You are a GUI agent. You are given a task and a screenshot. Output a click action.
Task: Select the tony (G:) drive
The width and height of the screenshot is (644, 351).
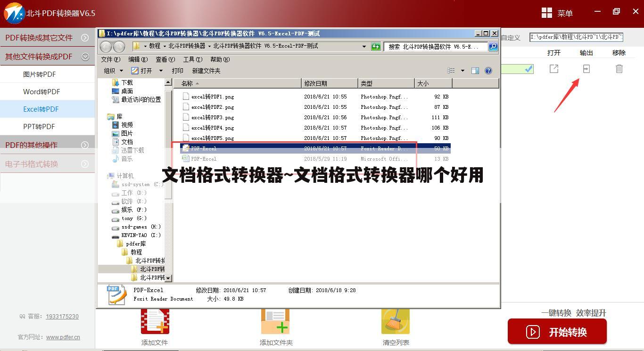pyautogui.click(x=129, y=218)
